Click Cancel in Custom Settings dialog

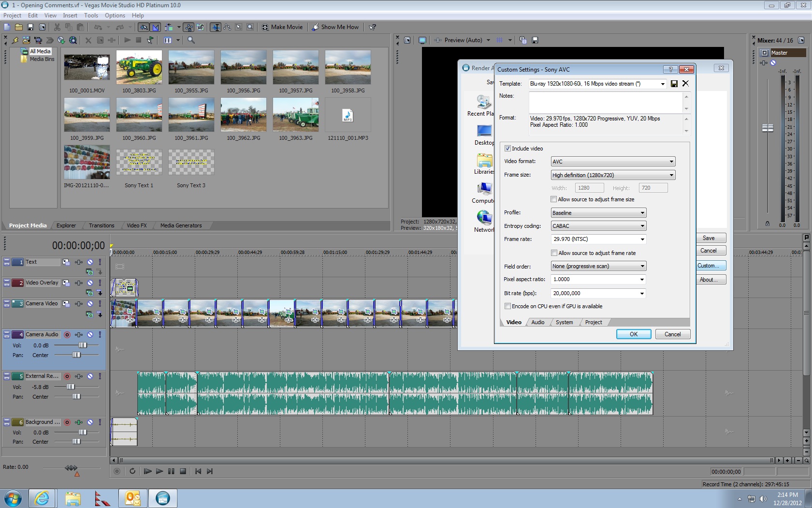(672, 334)
